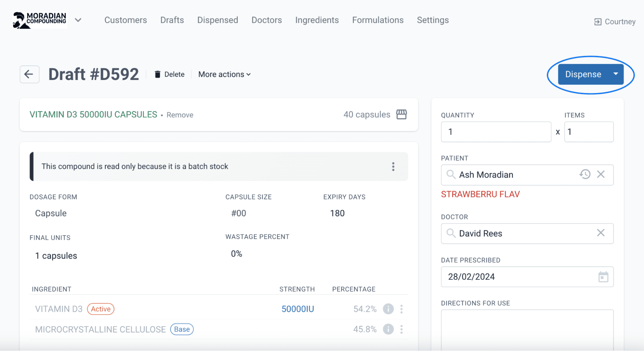
Task: Click the doctor field containing David Rees
Action: point(527,234)
